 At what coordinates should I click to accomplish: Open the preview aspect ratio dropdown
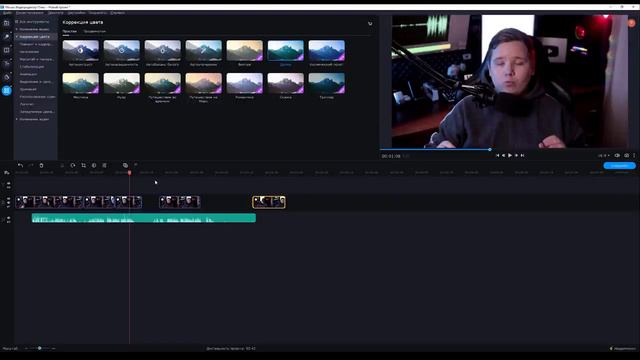tap(604, 156)
